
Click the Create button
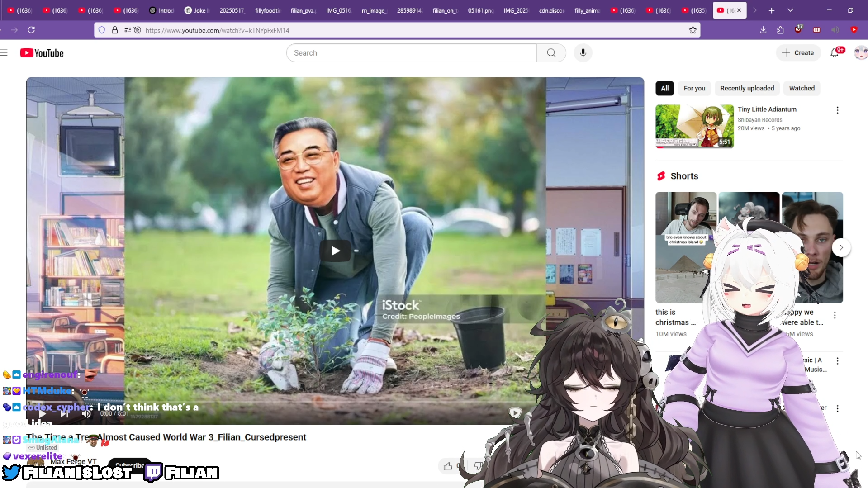[x=798, y=53]
